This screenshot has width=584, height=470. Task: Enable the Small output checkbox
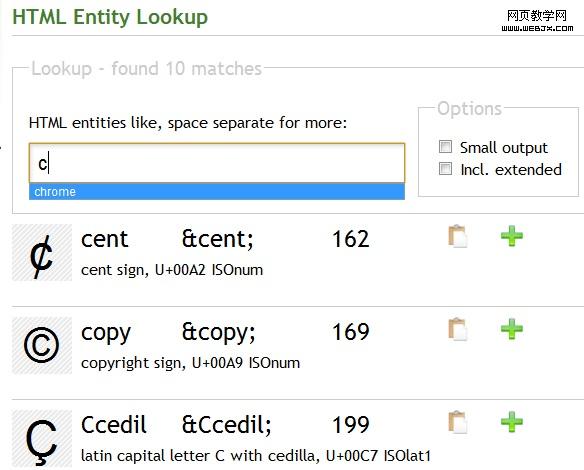point(445,147)
